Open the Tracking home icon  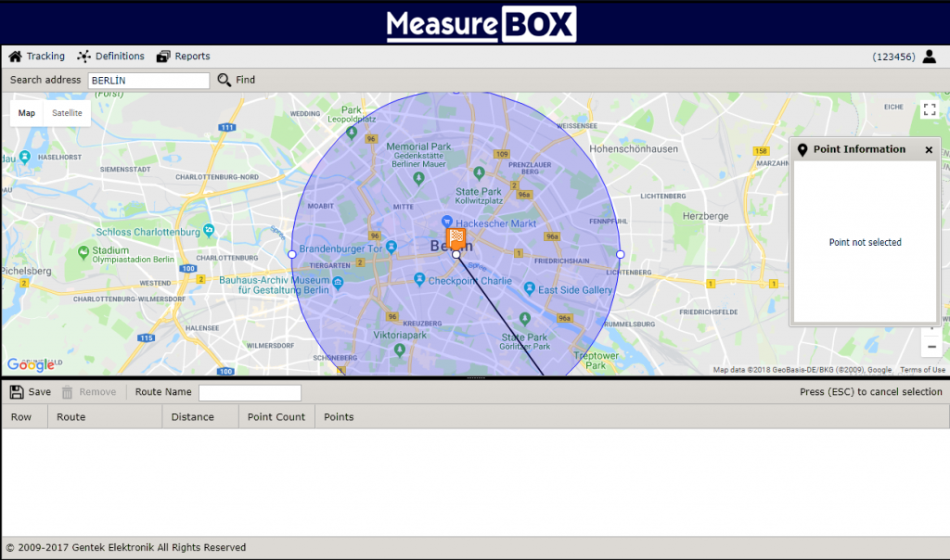pos(15,57)
